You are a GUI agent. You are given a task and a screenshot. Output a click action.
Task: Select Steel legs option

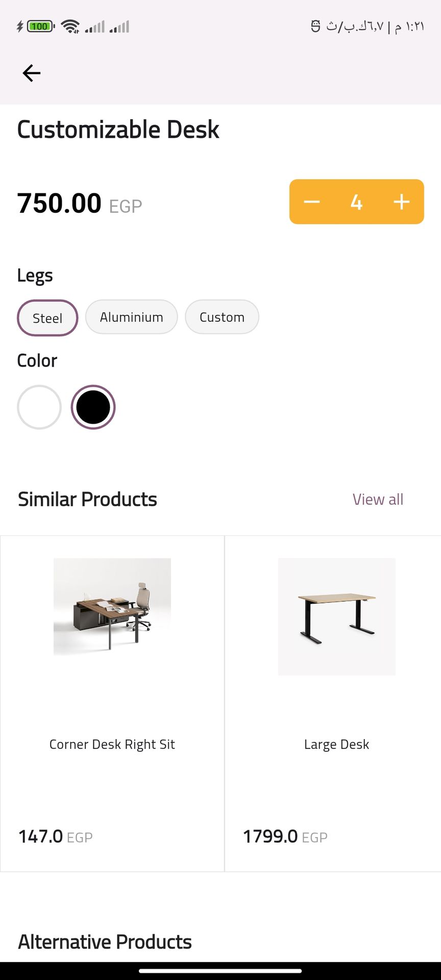[47, 318]
